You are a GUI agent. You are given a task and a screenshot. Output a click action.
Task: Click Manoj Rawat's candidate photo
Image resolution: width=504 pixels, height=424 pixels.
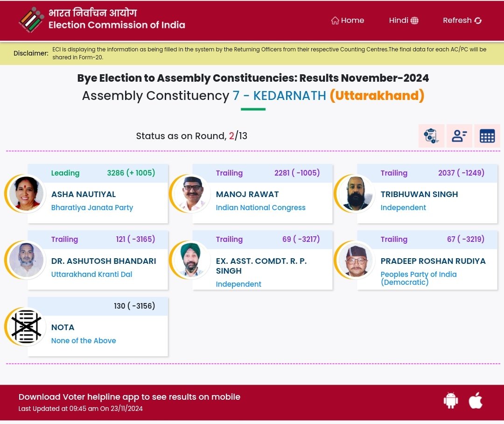[x=191, y=193]
